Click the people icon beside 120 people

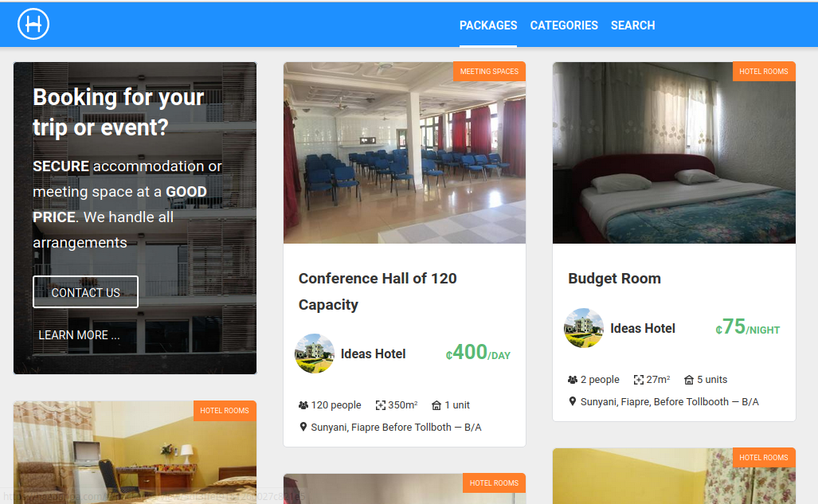tap(303, 405)
